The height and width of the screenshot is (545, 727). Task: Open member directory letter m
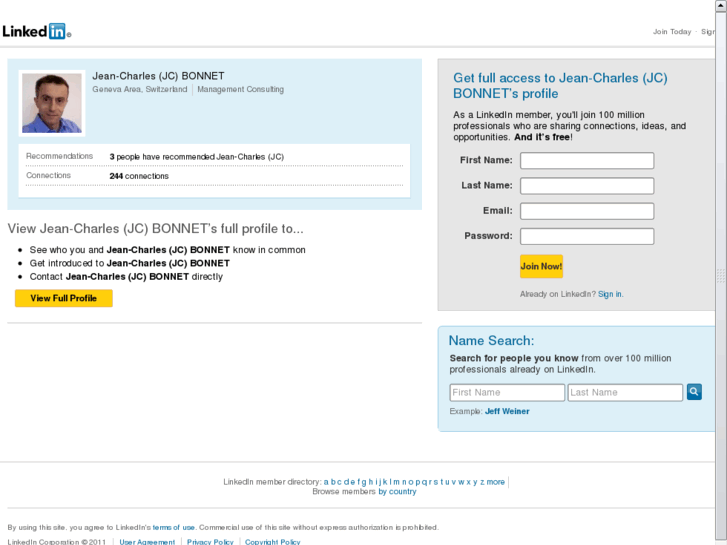396,482
